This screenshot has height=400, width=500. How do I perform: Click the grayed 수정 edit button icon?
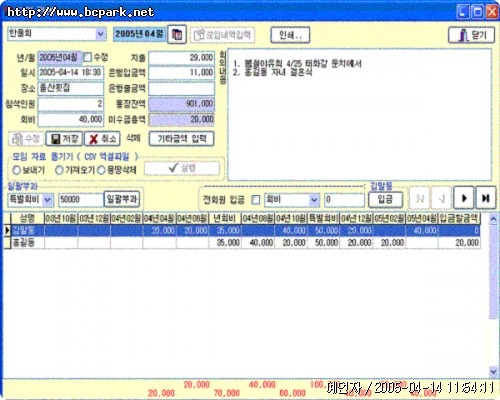tap(26, 139)
